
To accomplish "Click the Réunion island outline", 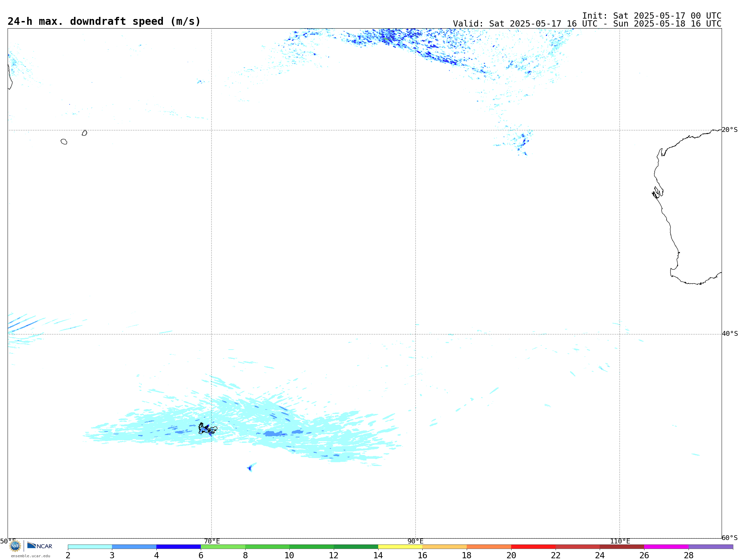I will 64,142.
